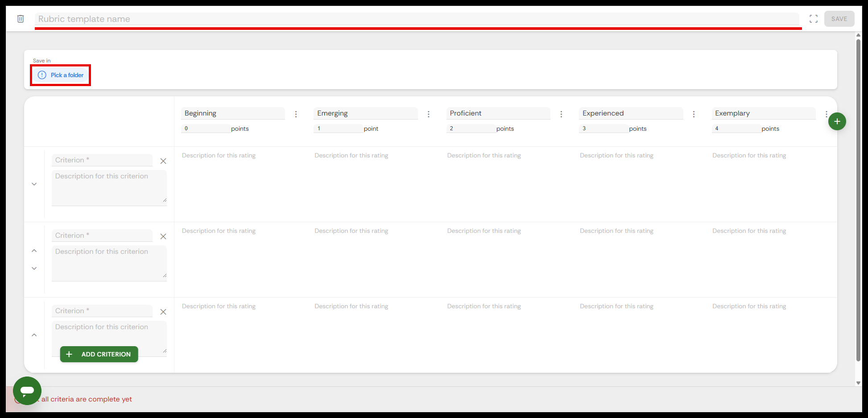Click the SAVE button
868x418 pixels.
[839, 19]
